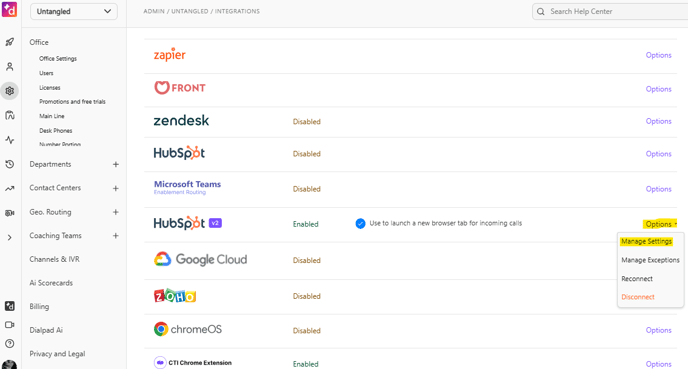Screen dimensions: 688x369
Task: Open the Untangled office dropdown
Action: [74, 11]
